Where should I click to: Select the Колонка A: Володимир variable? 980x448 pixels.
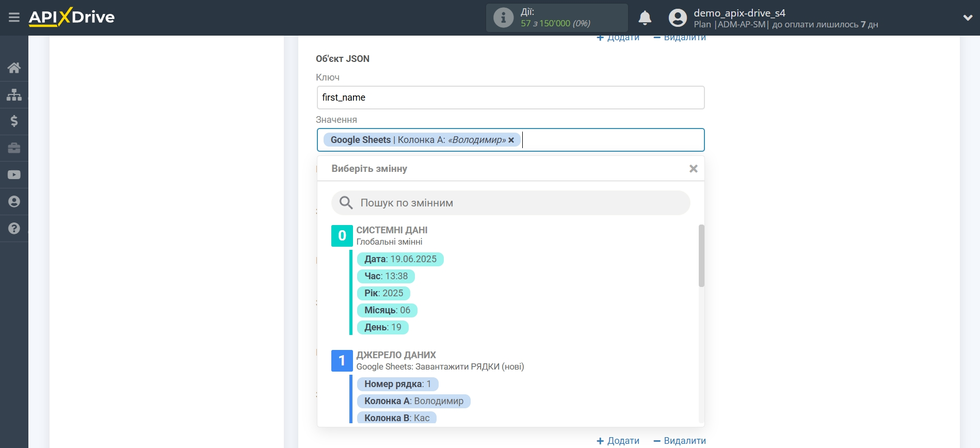[413, 401]
